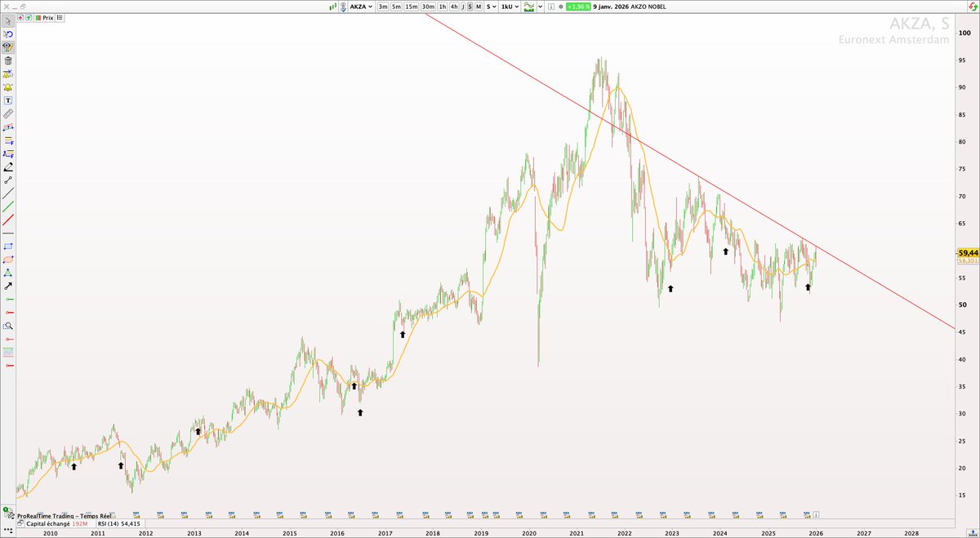Select the zoom magnifier tool
Screen dimensions: 980x538
pyautogui.click(x=8, y=325)
